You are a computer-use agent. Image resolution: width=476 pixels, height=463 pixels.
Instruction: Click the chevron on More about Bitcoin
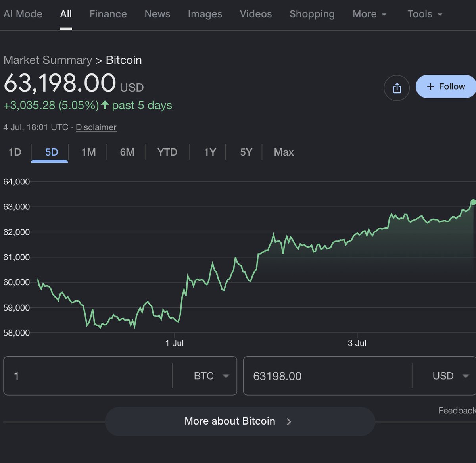point(289,421)
